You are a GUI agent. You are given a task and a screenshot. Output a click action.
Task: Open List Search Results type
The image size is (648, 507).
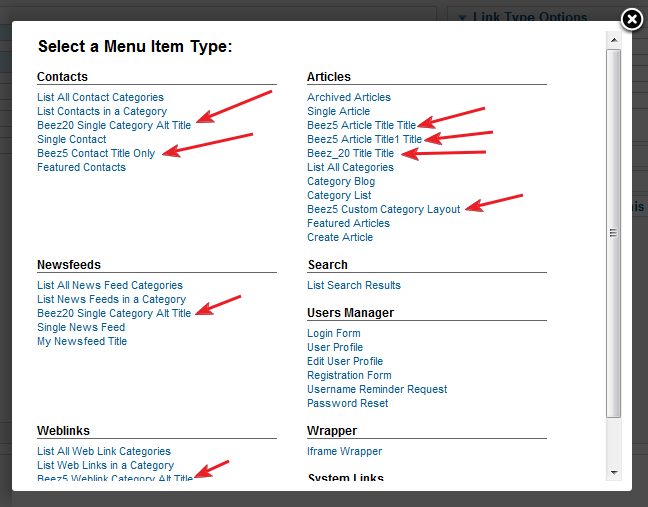(354, 285)
